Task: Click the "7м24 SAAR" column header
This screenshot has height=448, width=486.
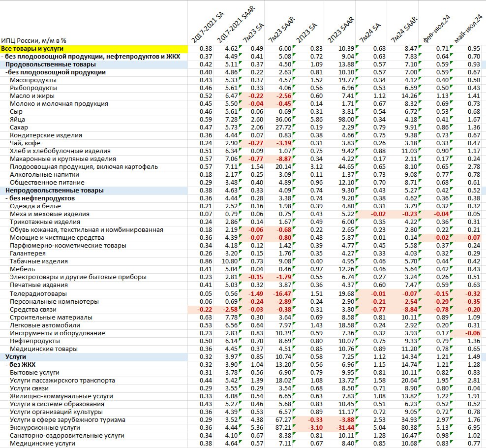Action: [404, 31]
